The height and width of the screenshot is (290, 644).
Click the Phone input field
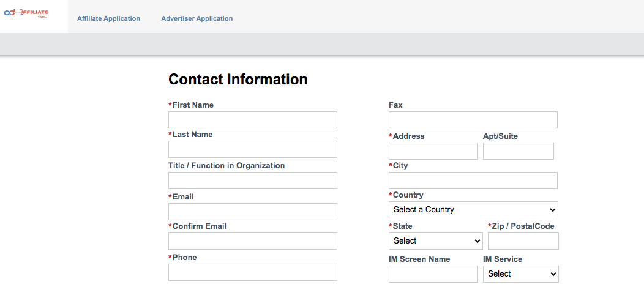tap(252, 272)
